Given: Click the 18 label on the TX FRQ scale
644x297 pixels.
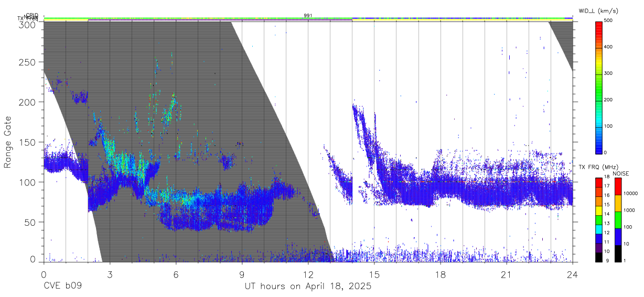Looking at the screenshot, I should coord(607,177).
